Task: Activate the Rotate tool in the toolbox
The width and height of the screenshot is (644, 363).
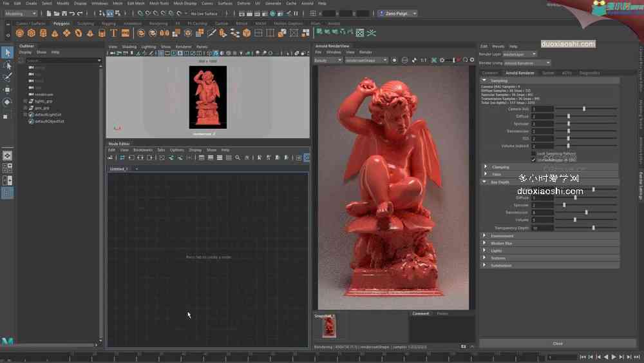Action: pos(7,102)
